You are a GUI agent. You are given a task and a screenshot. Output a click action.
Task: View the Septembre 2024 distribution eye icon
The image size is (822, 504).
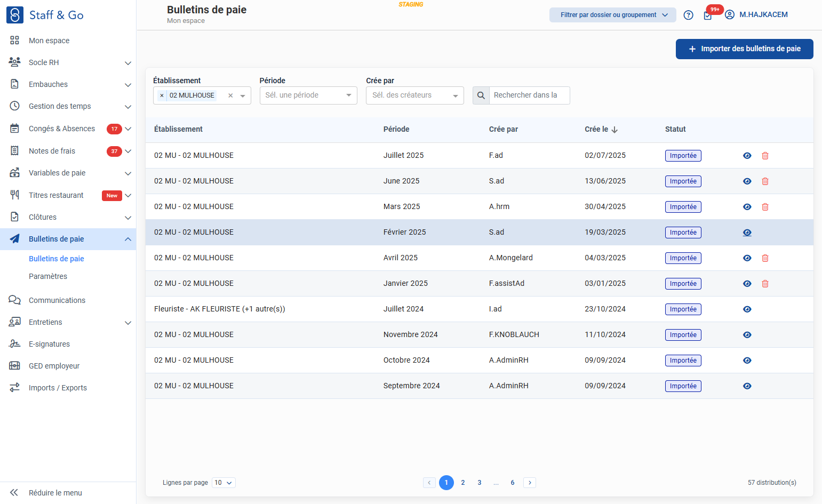coord(747,386)
